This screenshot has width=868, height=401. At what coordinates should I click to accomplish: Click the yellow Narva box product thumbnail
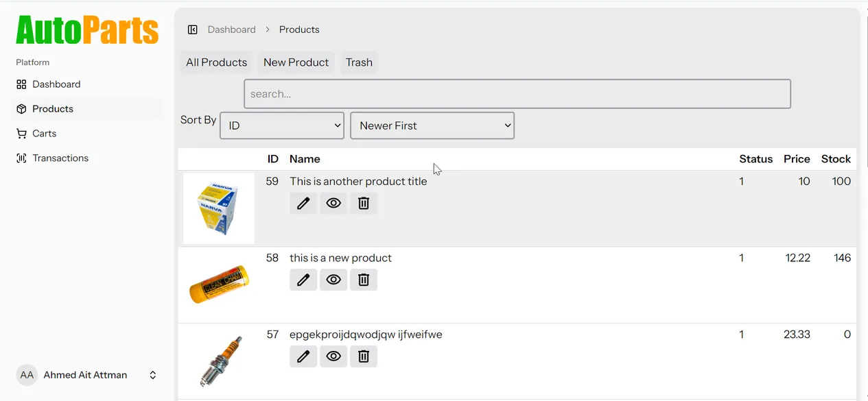tap(219, 208)
